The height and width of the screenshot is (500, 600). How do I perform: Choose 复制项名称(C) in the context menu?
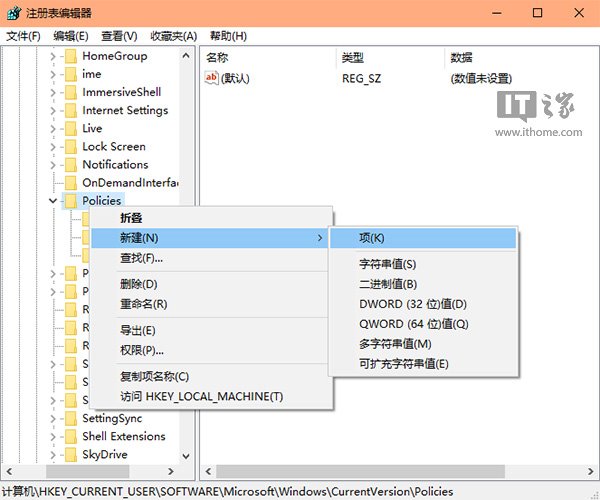pos(211,376)
